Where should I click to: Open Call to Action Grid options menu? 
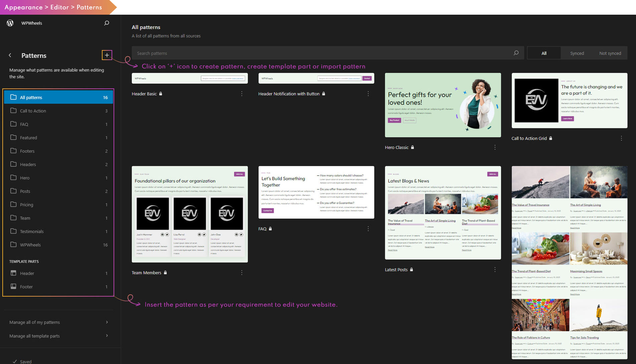point(621,138)
